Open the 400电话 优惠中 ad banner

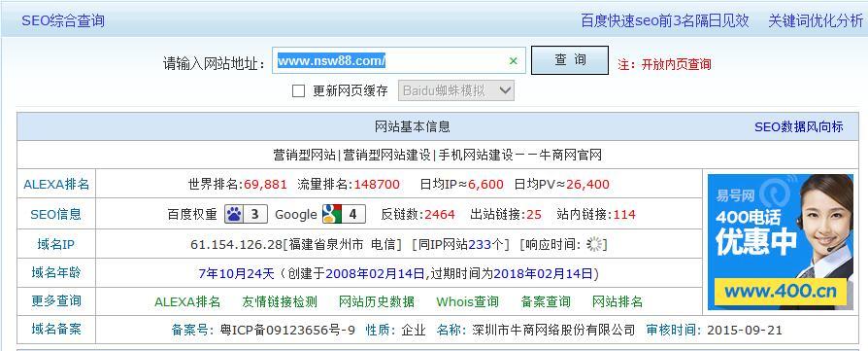coord(781,242)
